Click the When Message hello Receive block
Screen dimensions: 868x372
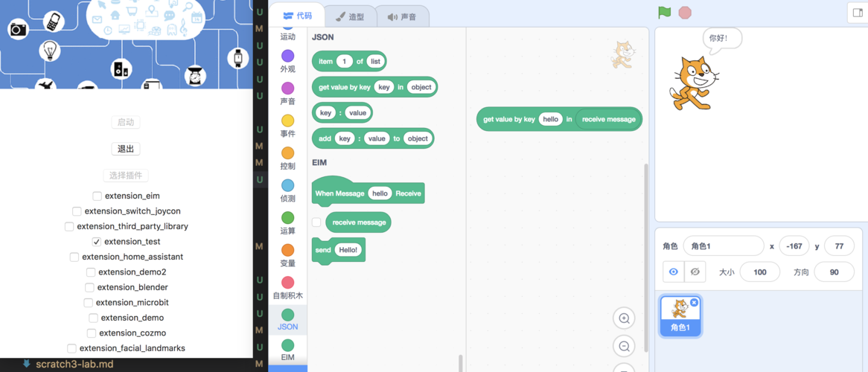(x=368, y=190)
